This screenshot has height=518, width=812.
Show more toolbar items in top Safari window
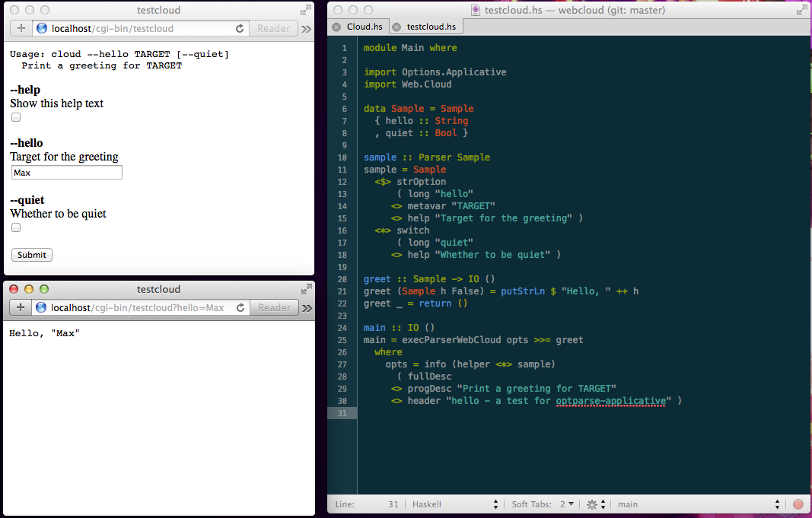[x=307, y=29]
